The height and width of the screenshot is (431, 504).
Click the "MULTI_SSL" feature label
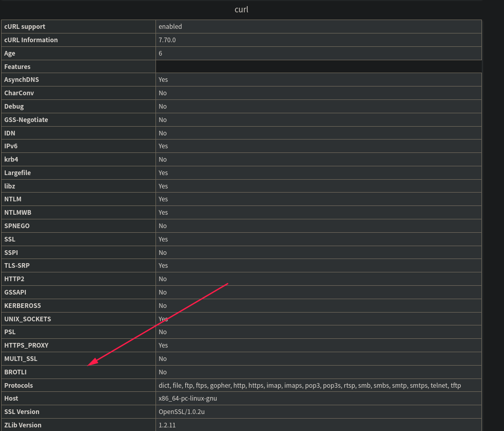click(21, 359)
